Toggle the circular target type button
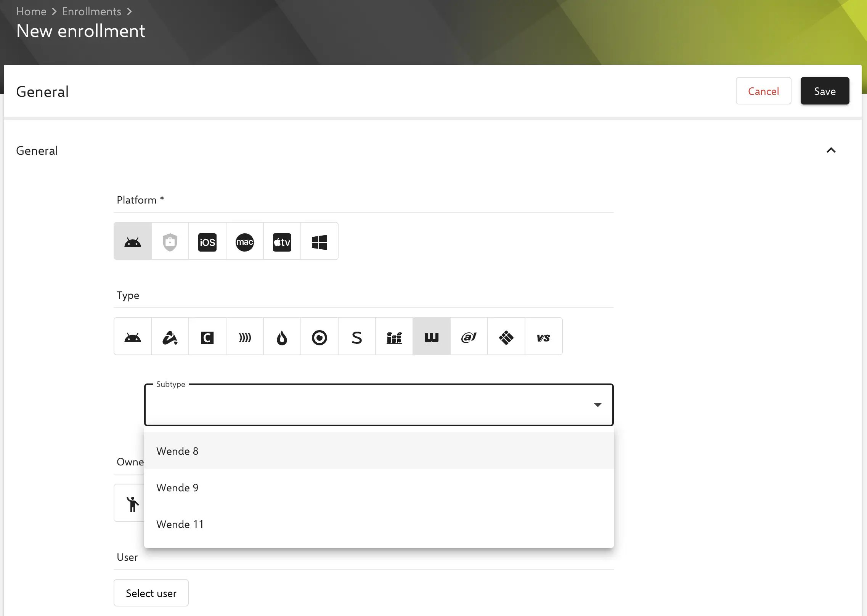Viewport: 867px width, 616px height. click(320, 337)
